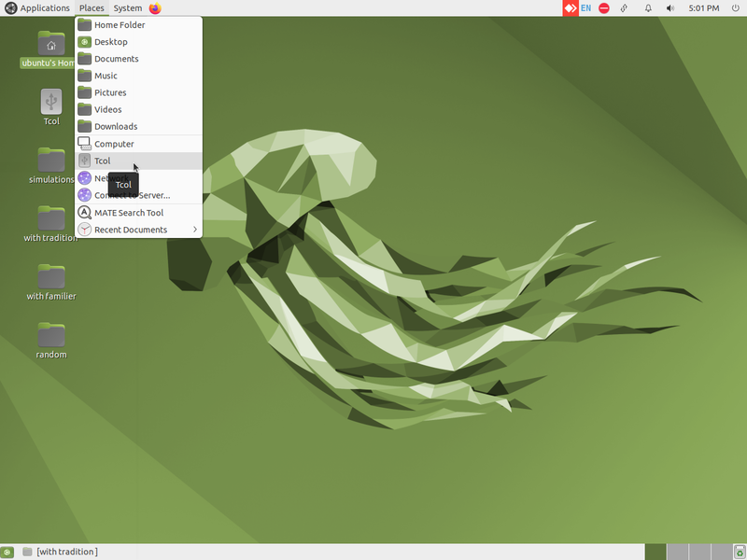Open the notifications bell
This screenshot has height=560, width=747.
[x=648, y=8]
